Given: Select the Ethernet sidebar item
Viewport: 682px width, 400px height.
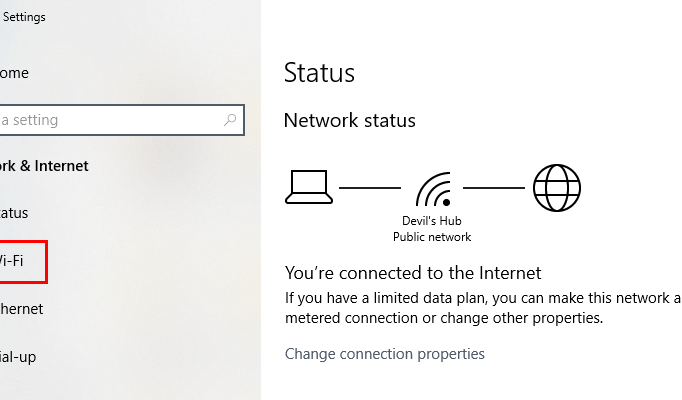Looking at the screenshot, I should (21, 309).
